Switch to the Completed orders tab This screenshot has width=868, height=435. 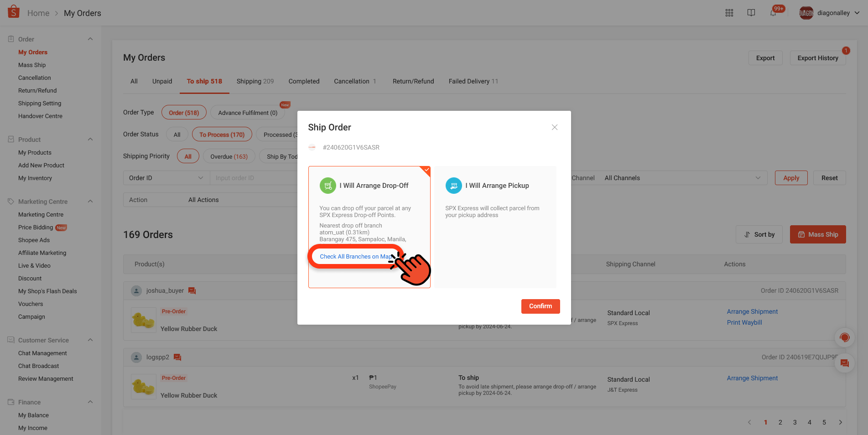pyautogui.click(x=303, y=81)
